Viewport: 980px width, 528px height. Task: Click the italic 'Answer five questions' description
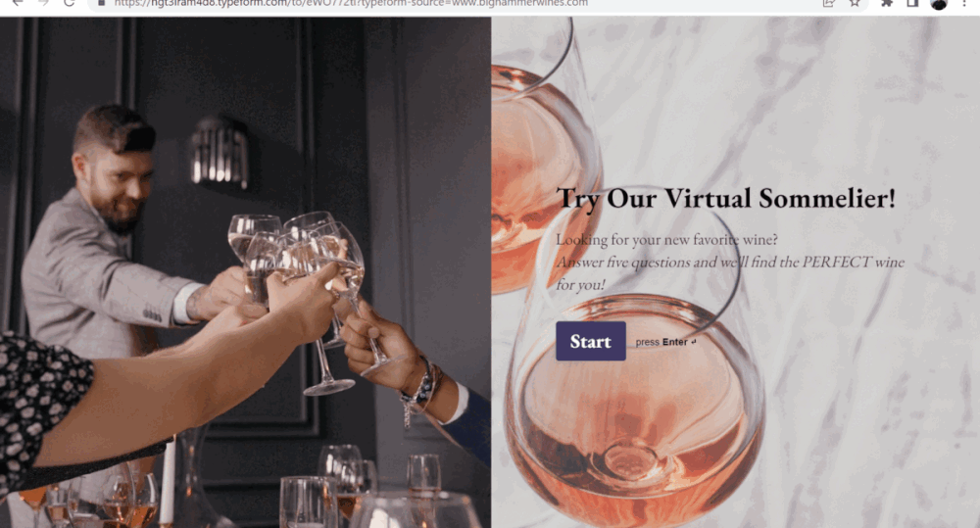click(730, 273)
